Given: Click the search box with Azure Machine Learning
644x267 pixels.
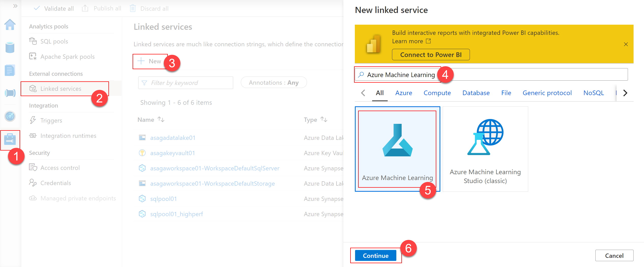Looking at the screenshot, I should 491,75.
